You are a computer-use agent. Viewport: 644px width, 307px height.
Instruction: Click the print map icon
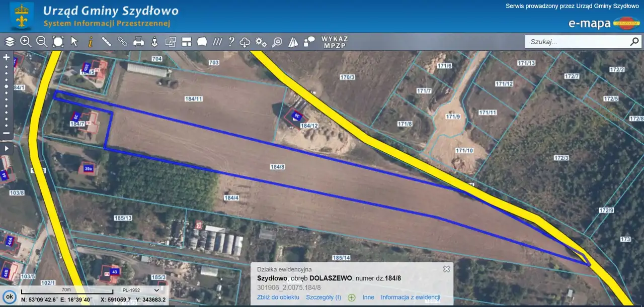click(138, 42)
